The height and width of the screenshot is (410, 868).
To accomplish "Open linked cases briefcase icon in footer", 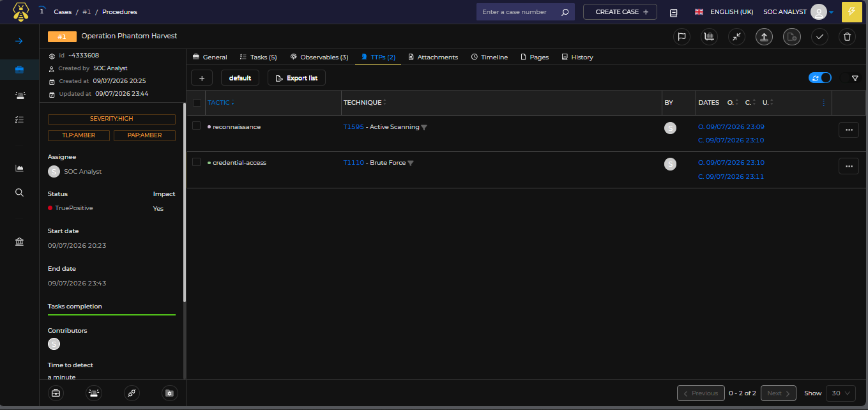I will [x=56, y=393].
